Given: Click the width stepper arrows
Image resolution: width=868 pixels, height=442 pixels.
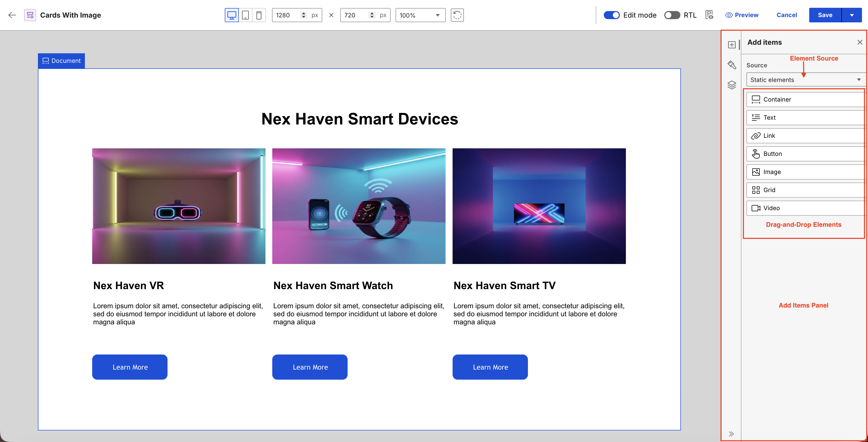Looking at the screenshot, I should [303, 15].
